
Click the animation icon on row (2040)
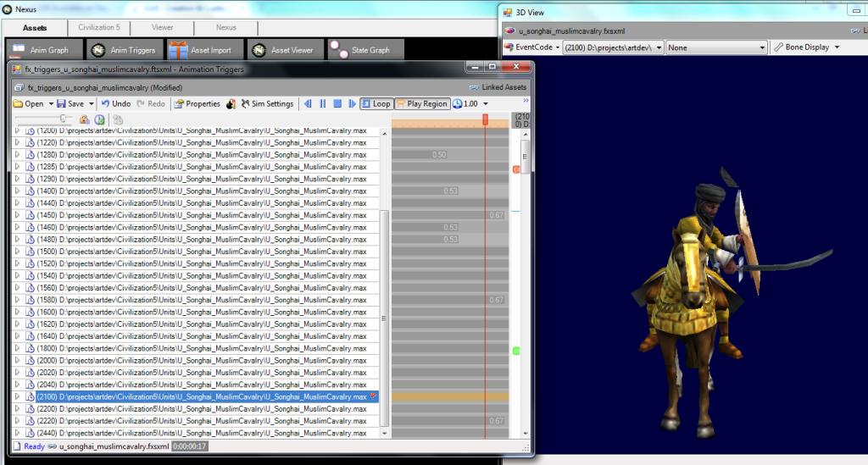pos(30,385)
